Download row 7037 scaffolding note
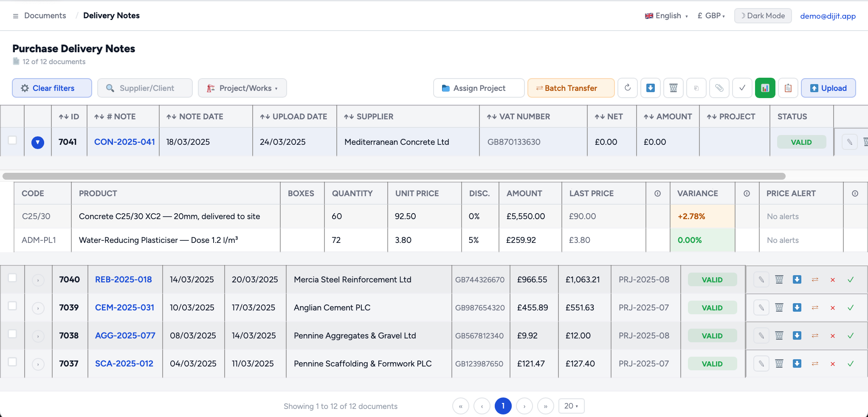 click(x=797, y=363)
